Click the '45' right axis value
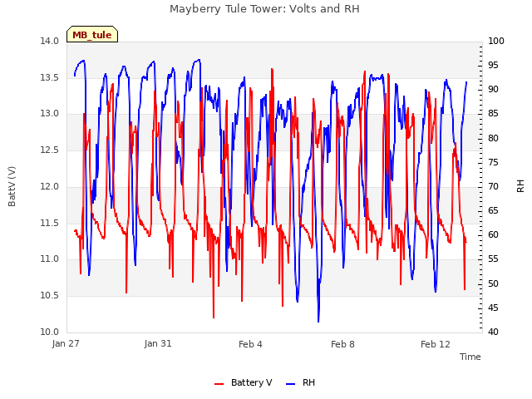 [493, 308]
